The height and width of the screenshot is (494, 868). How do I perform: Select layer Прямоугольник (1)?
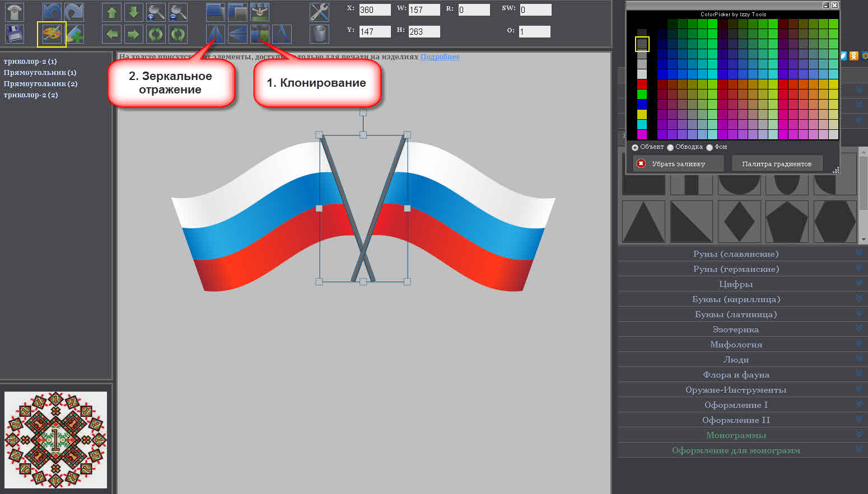40,73
